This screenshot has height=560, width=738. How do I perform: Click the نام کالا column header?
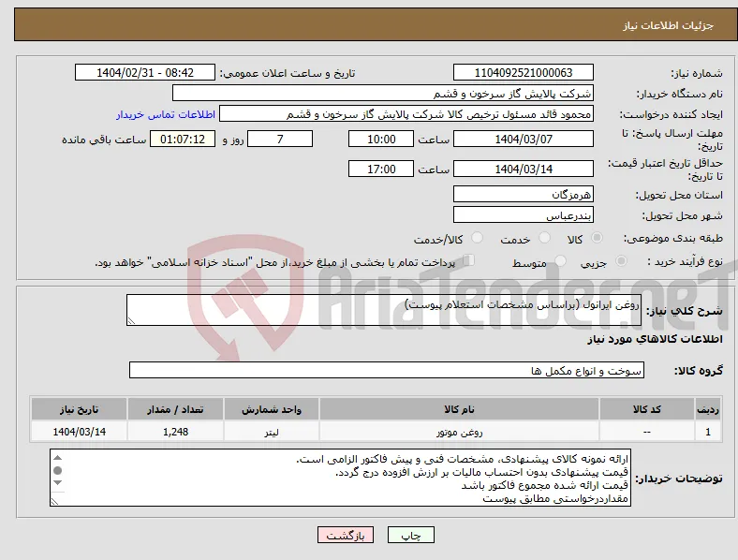click(x=459, y=409)
